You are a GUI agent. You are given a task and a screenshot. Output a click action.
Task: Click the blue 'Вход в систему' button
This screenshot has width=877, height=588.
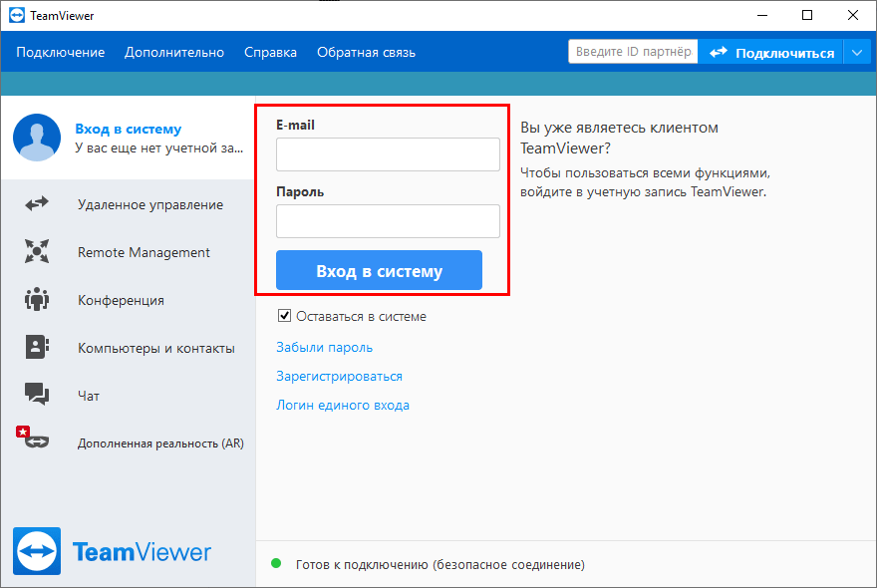[379, 270]
